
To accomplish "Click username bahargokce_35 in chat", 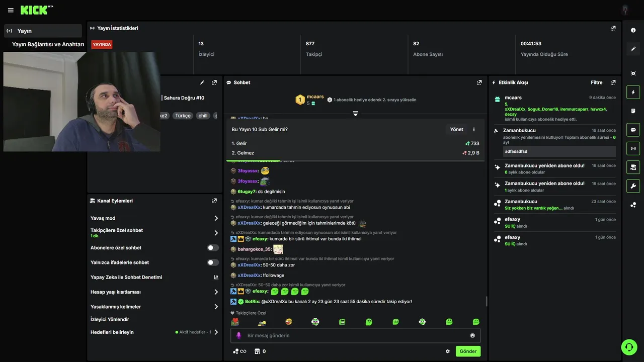I will click(255, 249).
